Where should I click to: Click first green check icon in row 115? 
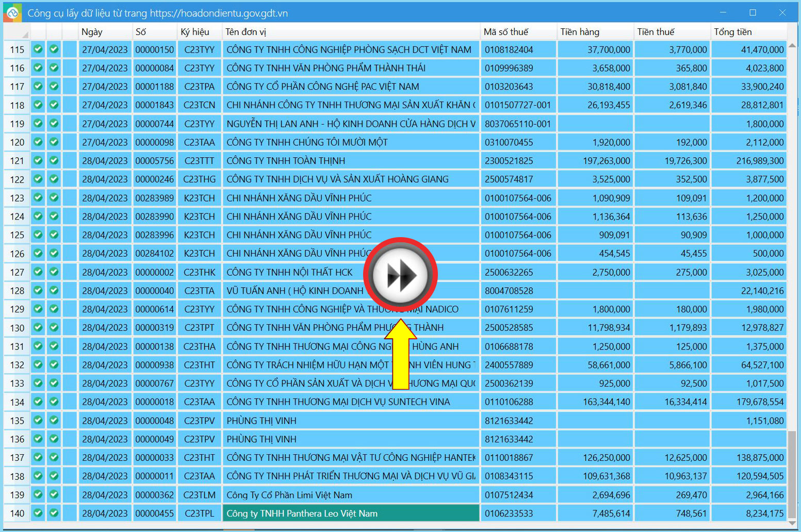pyautogui.click(x=38, y=49)
